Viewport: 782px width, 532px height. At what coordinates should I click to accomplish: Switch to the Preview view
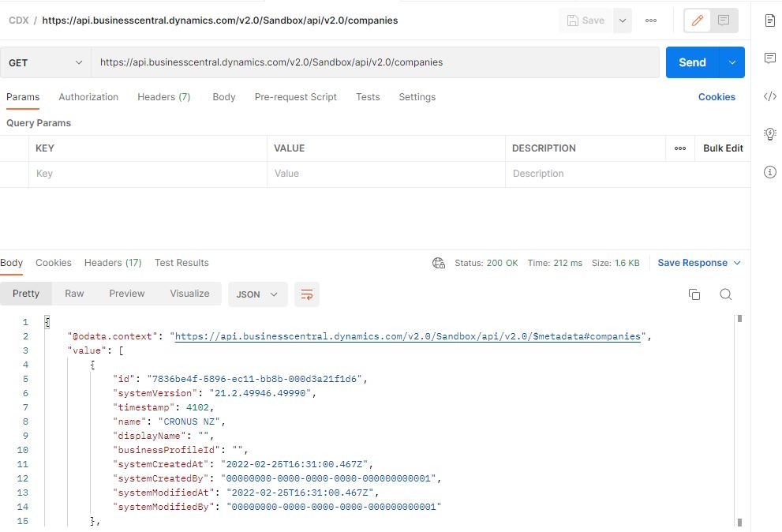point(127,294)
